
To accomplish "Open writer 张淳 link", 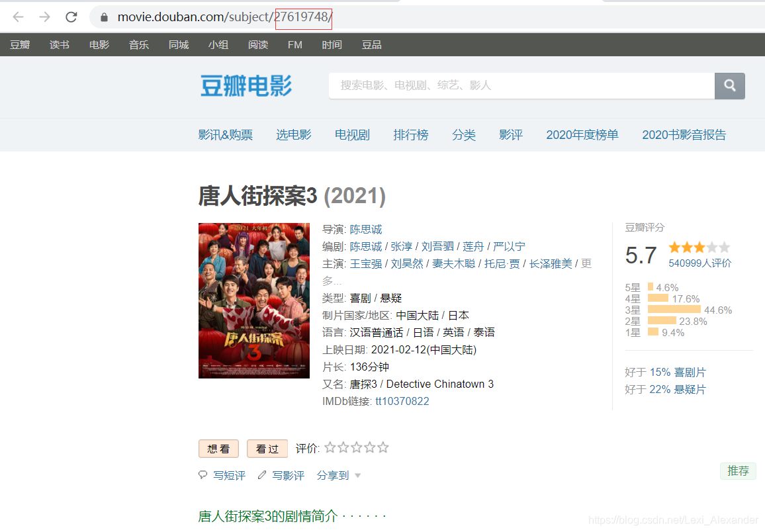I will [402, 246].
